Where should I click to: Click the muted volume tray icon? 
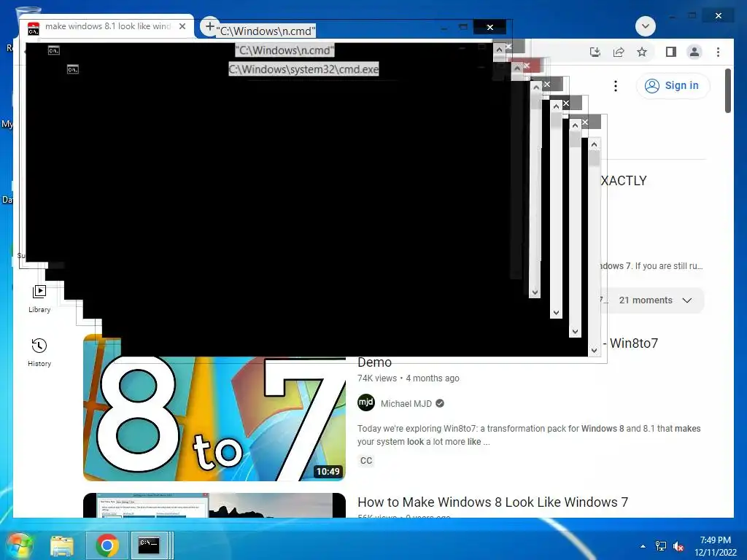click(678, 547)
